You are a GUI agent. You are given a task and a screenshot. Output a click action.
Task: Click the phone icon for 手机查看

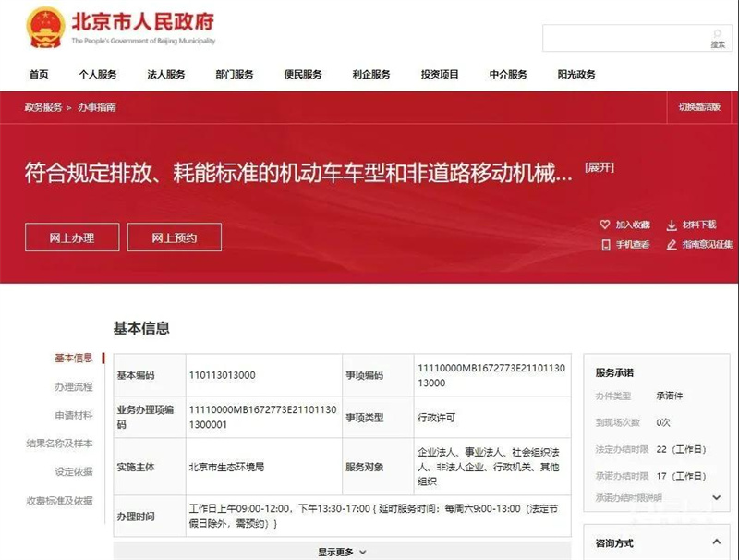tap(605, 245)
